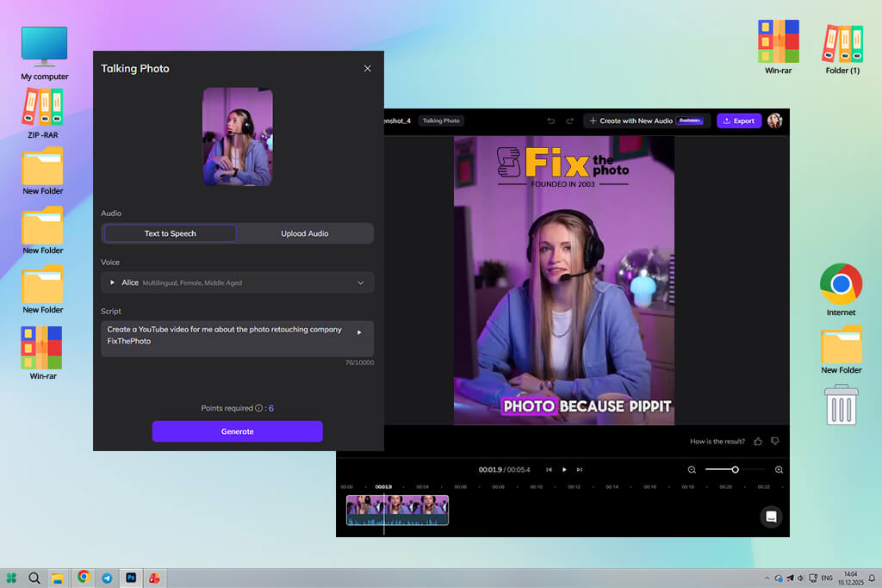Open taskbar Search
This screenshot has height=588, width=882.
34,578
